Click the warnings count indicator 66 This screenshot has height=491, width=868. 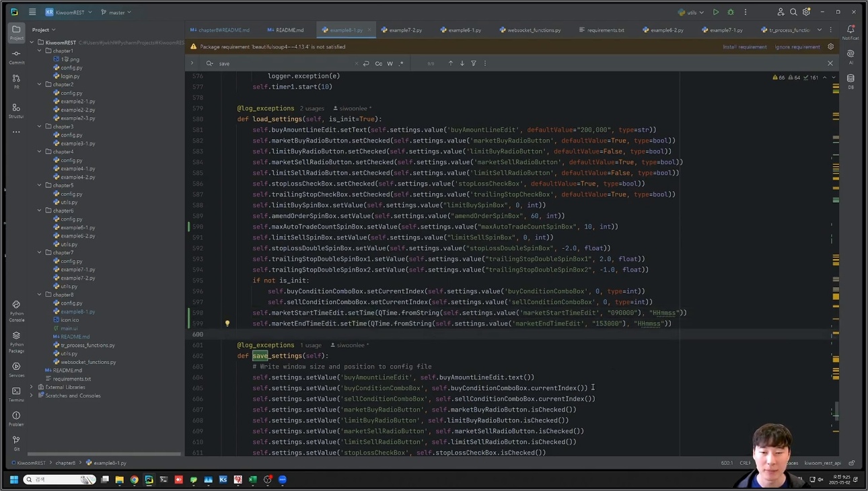point(779,77)
